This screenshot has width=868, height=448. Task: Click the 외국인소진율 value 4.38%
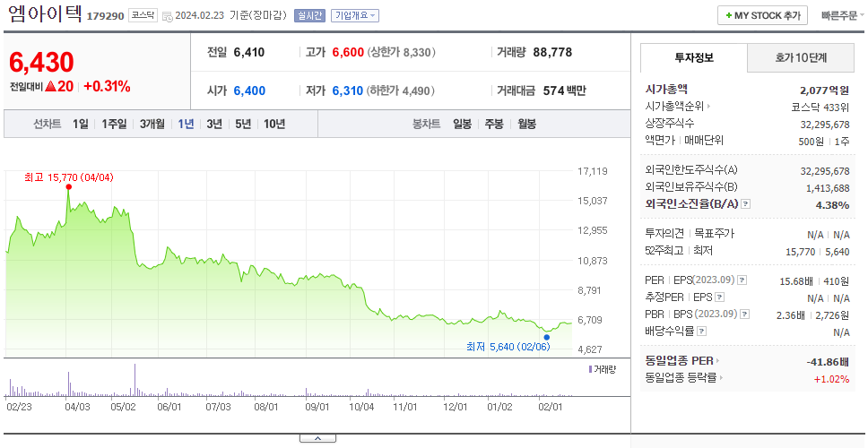832,205
